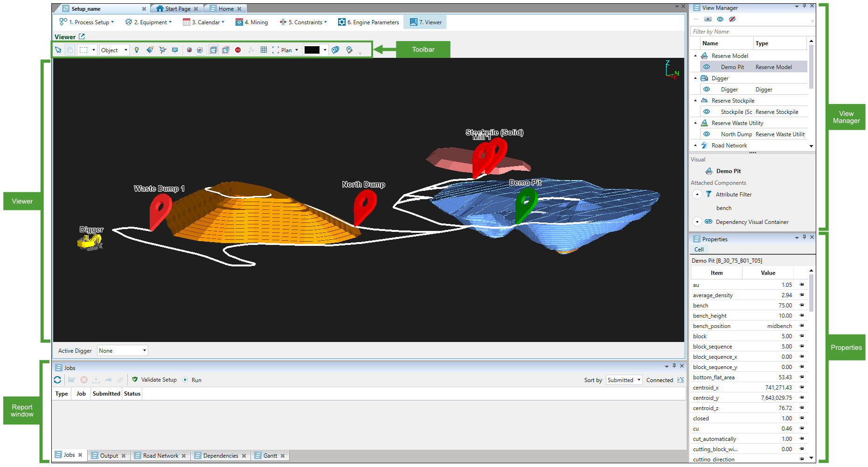Collapse the Attribute Filter component
Viewport: 868px width, 467px height.
tap(697, 194)
